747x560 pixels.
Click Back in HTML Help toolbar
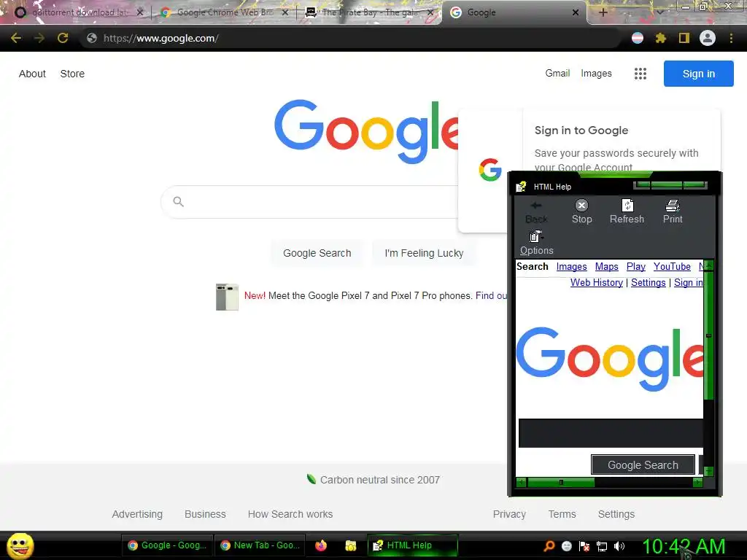536,211
